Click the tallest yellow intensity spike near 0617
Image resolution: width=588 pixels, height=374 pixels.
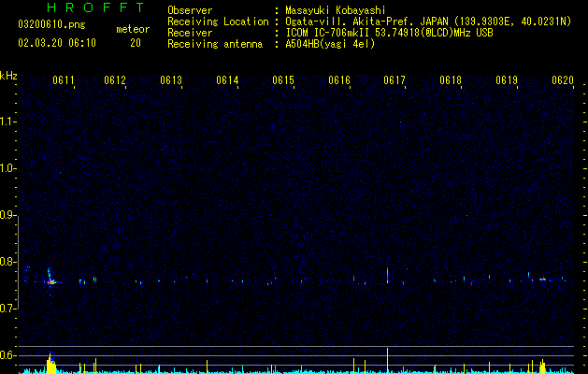pyautogui.click(x=387, y=361)
